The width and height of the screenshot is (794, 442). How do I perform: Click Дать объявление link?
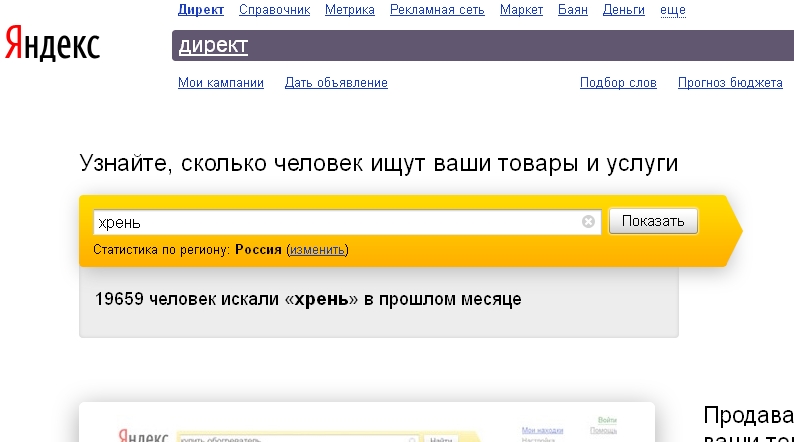click(x=336, y=83)
